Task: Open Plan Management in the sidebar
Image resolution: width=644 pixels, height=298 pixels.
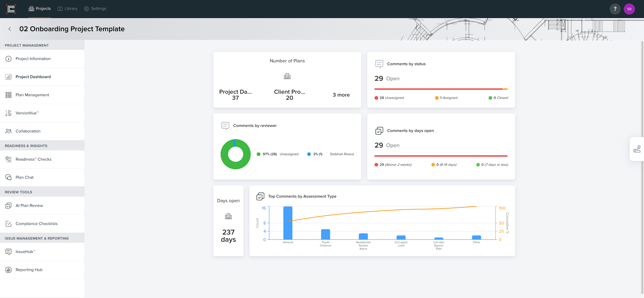Action: (x=32, y=95)
